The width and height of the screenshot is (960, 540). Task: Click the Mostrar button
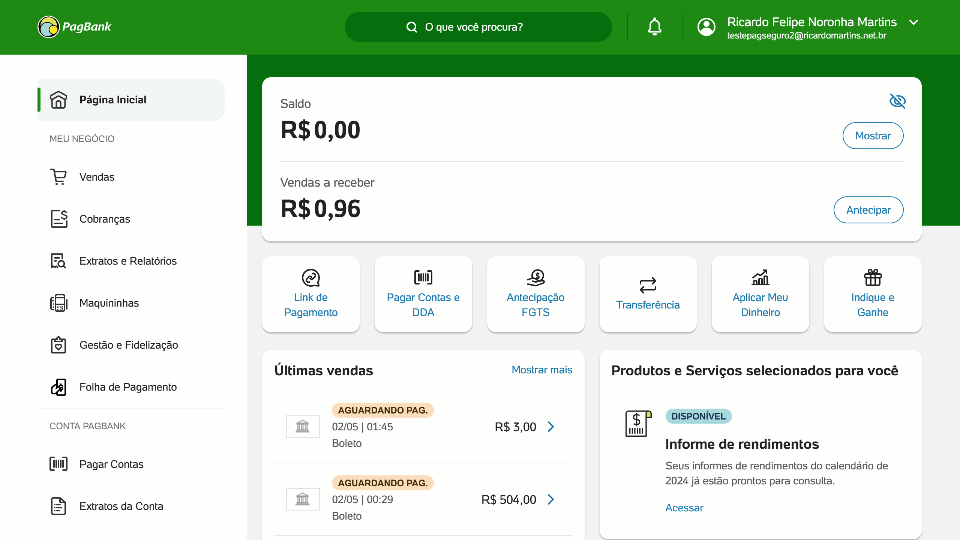point(872,136)
